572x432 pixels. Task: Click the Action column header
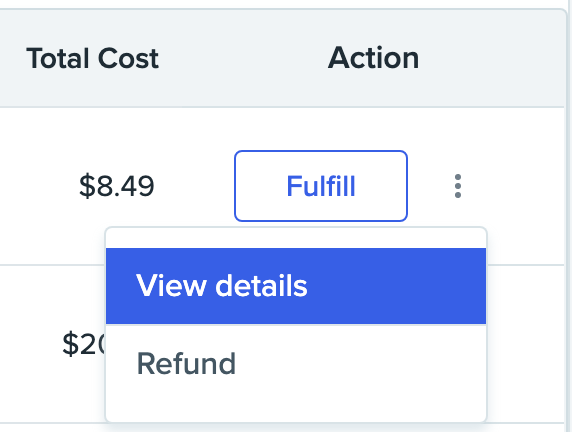373,58
